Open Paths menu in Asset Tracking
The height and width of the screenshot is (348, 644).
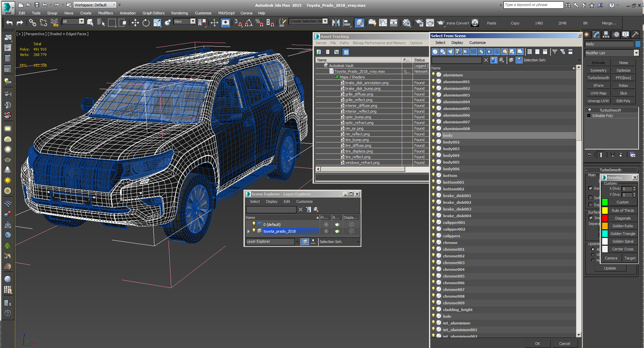point(344,43)
